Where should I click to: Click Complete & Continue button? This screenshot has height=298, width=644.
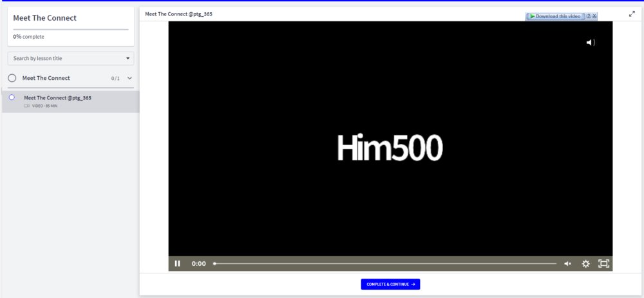click(391, 284)
